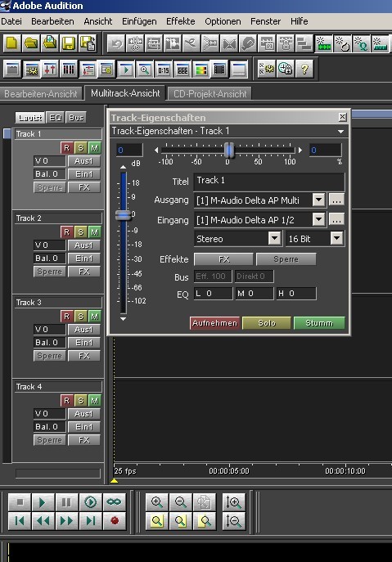Open the Stereo channel mode dropdown
392x562 pixels.
tap(274, 238)
